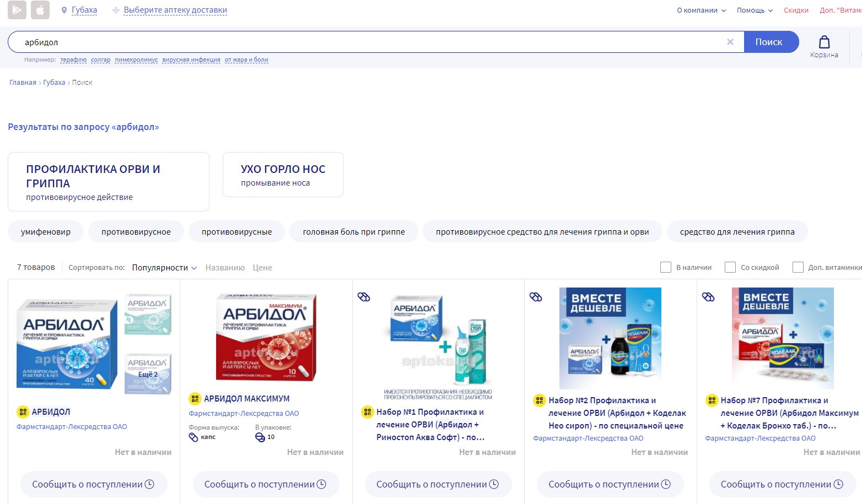Viewport: 862px width, 504px height.
Task: Open the АРБИДОЛ МАКСИМУМ product image
Action: pyautogui.click(x=266, y=337)
